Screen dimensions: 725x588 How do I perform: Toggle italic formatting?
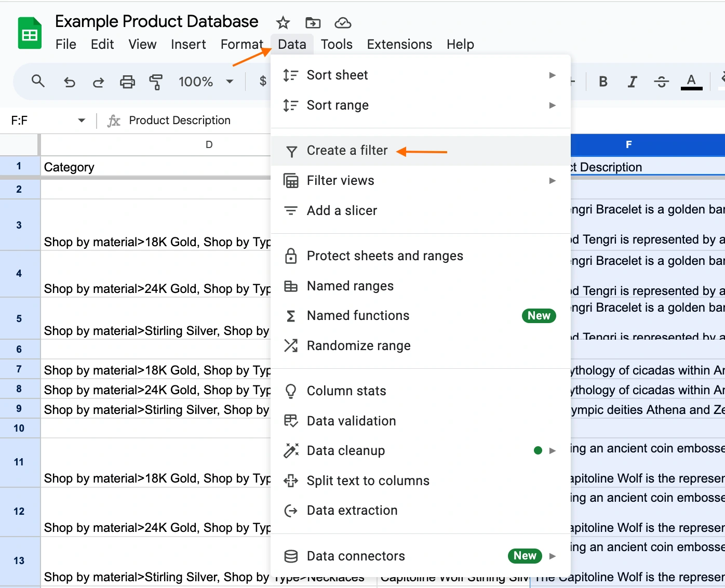tap(632, 82)
